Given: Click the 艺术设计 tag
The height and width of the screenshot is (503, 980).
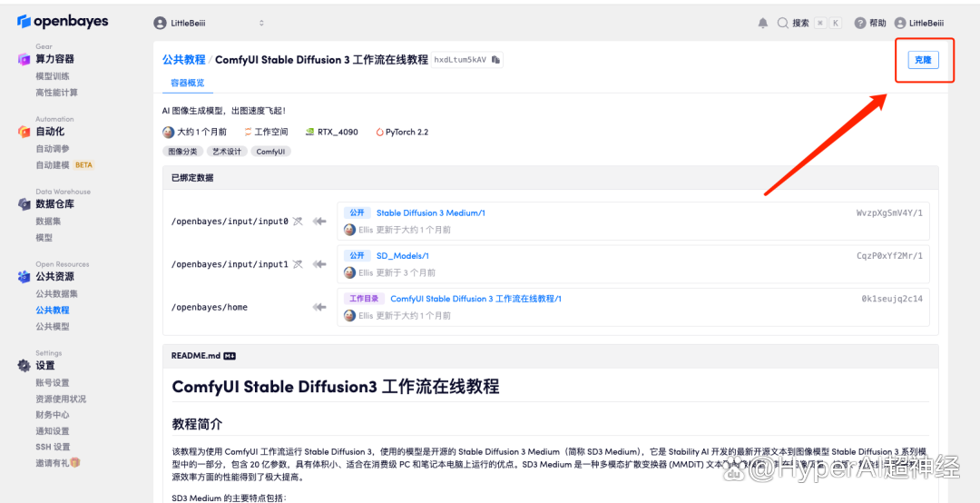Looking at the screenshot, I should [x=226, y=152].
